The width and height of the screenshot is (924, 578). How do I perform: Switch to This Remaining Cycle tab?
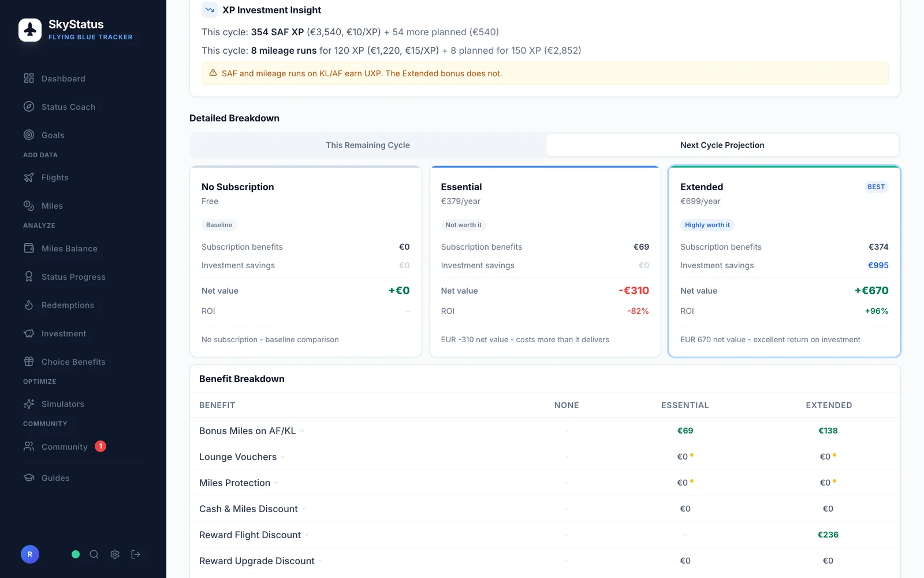point(368,145)
